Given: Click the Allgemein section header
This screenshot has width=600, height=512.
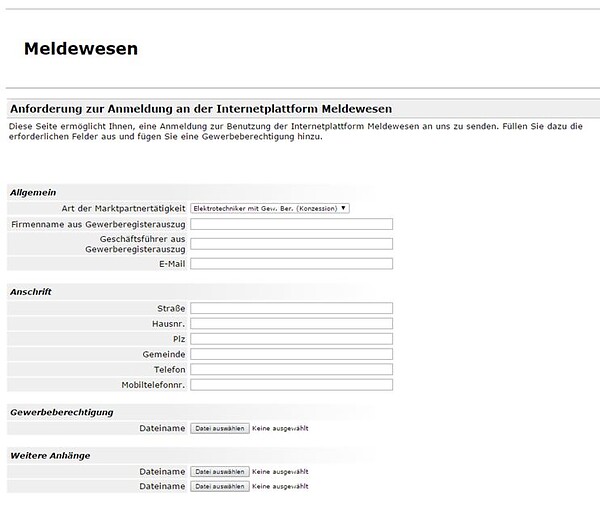Looking at the screenshot, I should [33, 192].
